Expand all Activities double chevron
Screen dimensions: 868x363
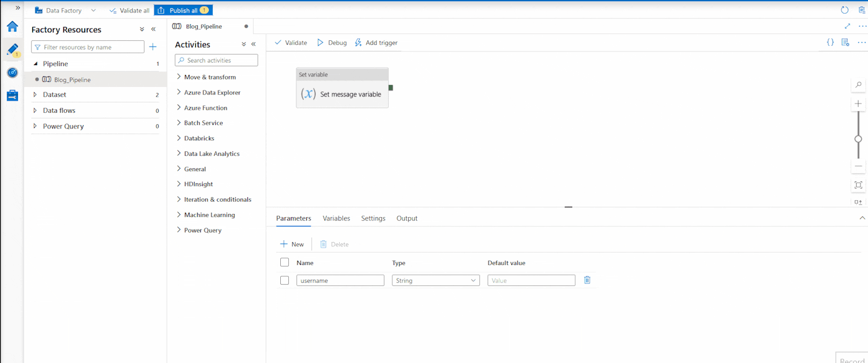[x=244, y=44]
